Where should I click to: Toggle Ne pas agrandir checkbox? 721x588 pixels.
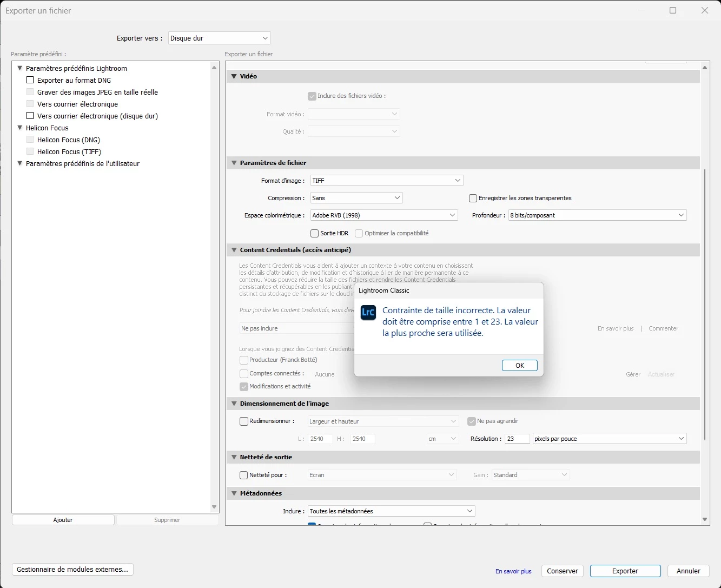[x=472, y=421]
